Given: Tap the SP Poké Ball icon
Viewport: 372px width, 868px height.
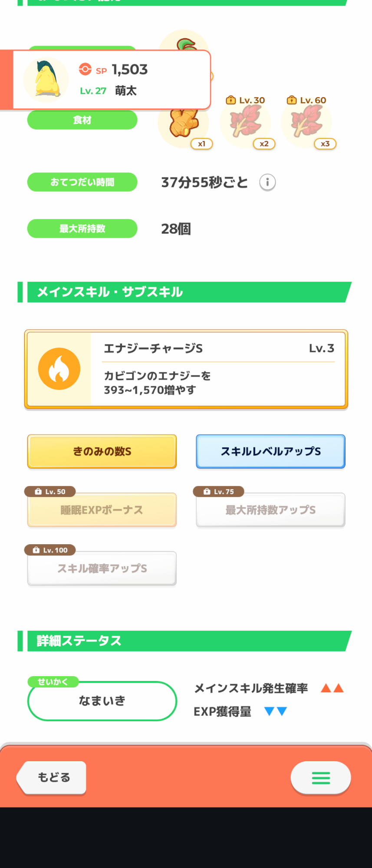Looking at the screenshot, I should tap(85, 69).
